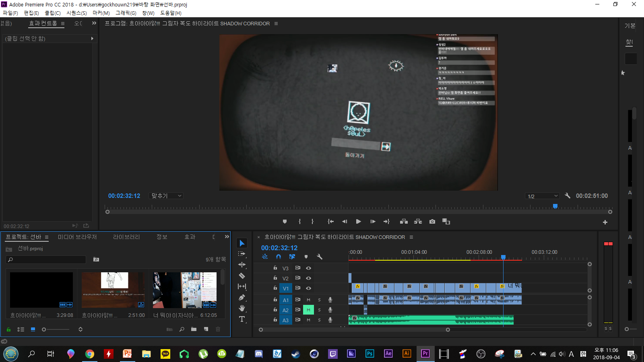This screenshot has height=362, width=644.
Task: Play the program monitor
Action: [359, 222]
